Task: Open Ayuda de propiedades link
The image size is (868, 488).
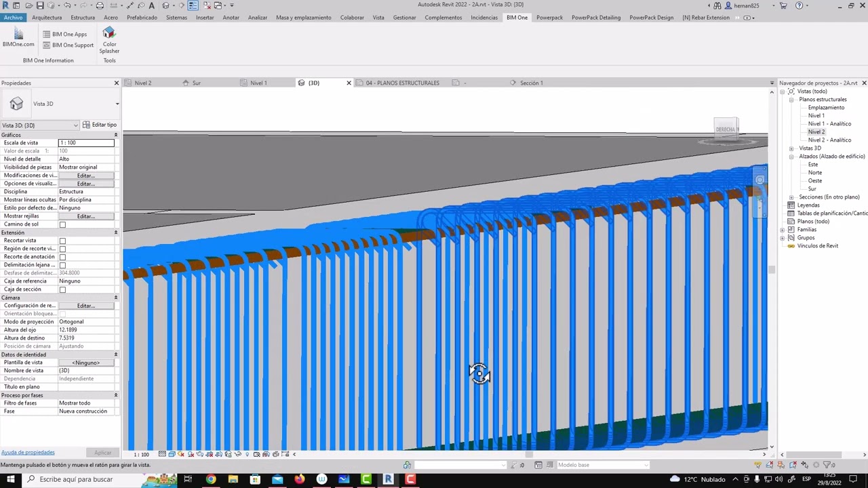Action: pyautogui.click(x=28, y=452)
